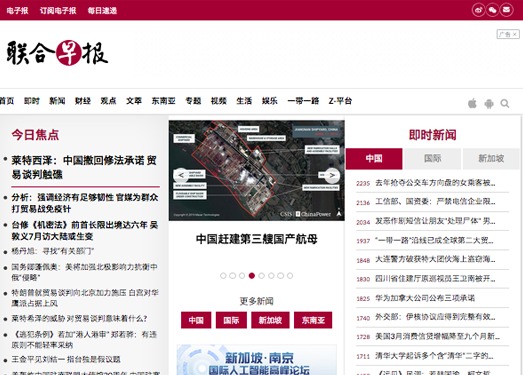The image size is (523, 375).
Task: Open the 东南亚 navigation item
Action: [x=163, y=101]
